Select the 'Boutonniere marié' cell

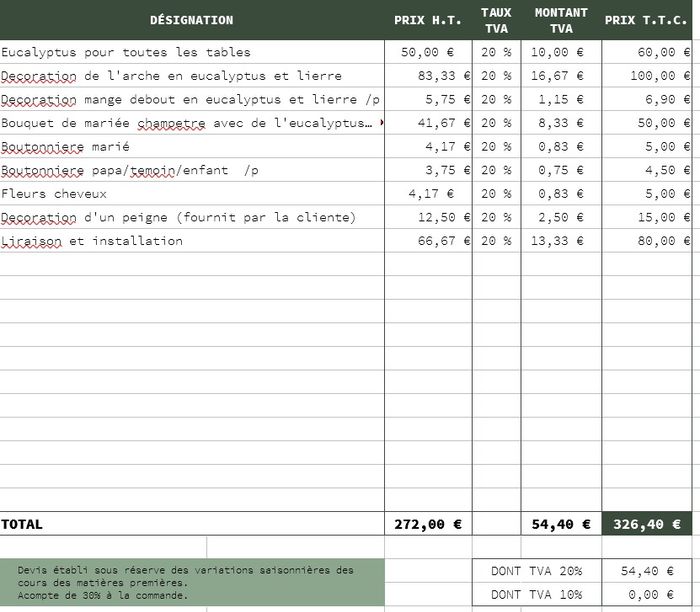pyautogui.click(x=66, y=147)
